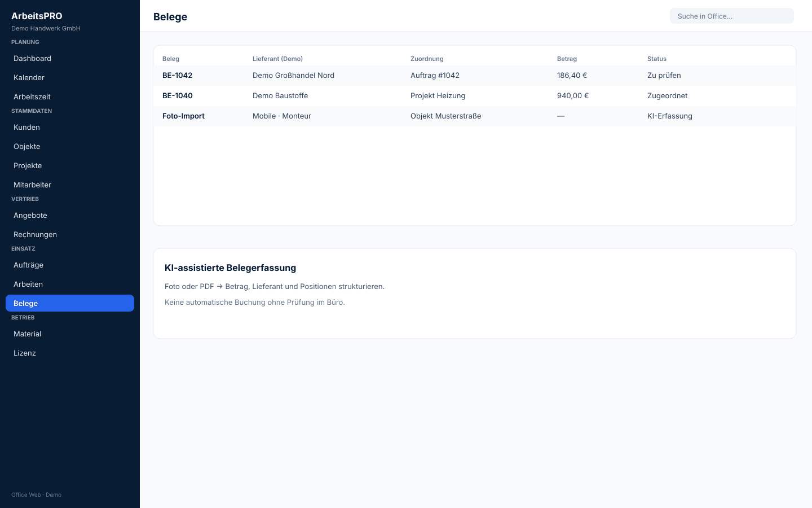Open the Objekte page
Screen dimensions: 812x508
point(70,147)
